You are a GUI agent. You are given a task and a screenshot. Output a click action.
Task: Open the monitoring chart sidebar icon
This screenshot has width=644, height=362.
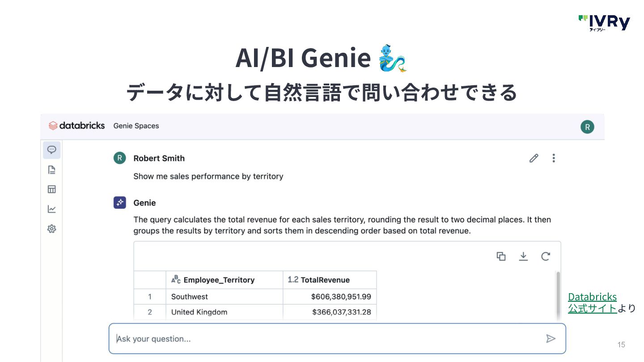[51, 209]
